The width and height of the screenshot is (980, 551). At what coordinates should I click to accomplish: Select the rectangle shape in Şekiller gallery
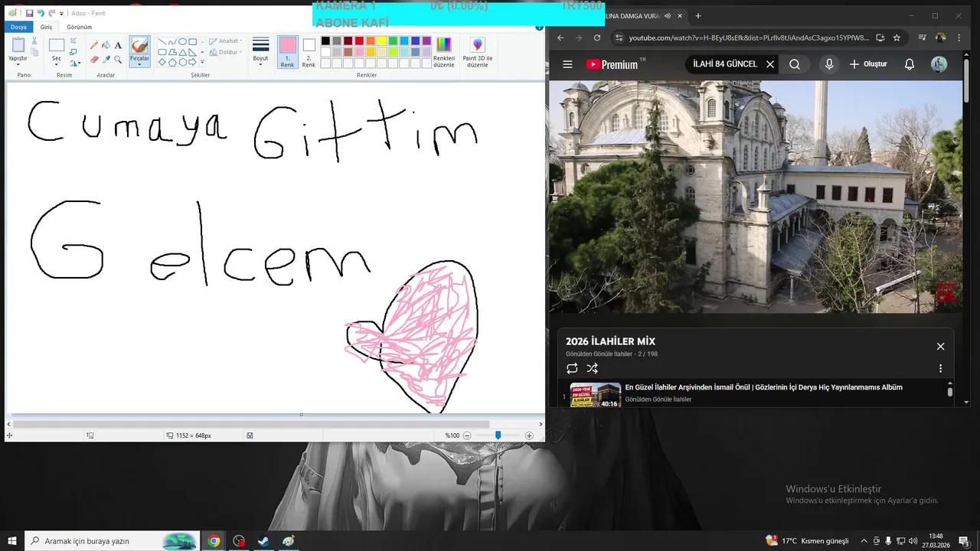pos(193,42)
